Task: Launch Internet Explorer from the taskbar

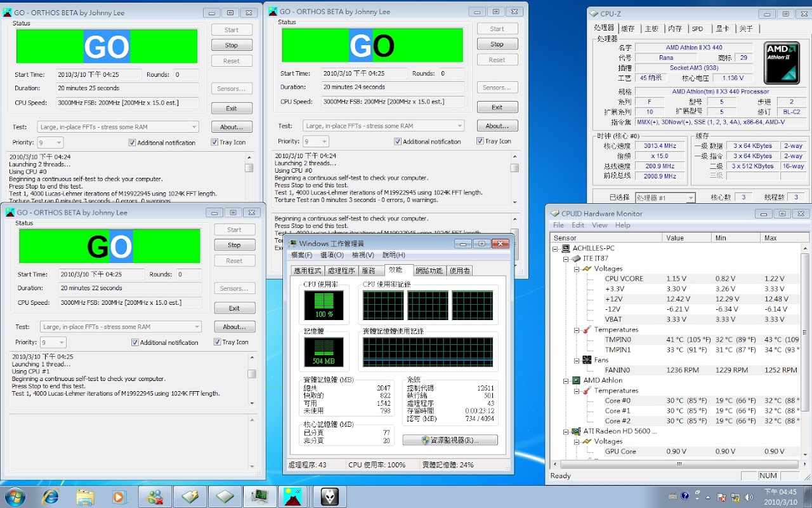Action: click(x=50, y=496)
